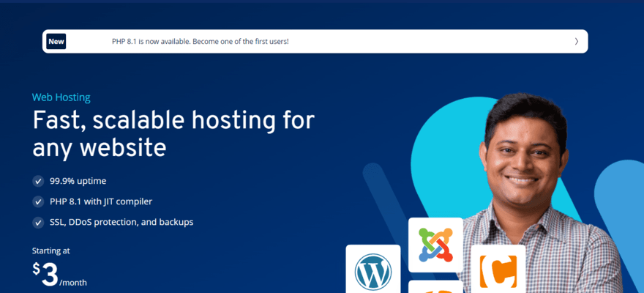The width and height of the screenshot is (644, 293).
Task: Click the check icon beside PHP 8.1 with JIT compiler
Action: tap(38, 201)
